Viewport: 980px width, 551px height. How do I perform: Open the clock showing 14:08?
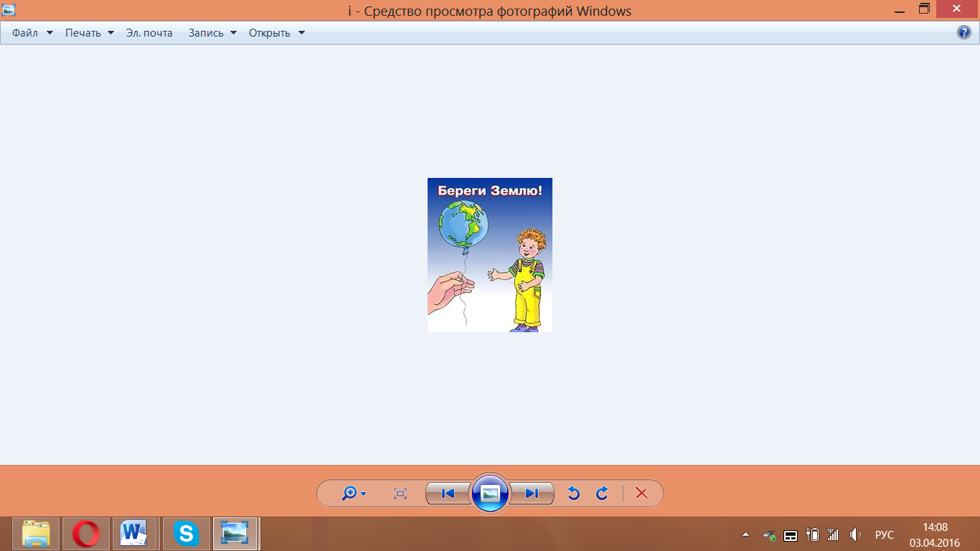[934, 534]
